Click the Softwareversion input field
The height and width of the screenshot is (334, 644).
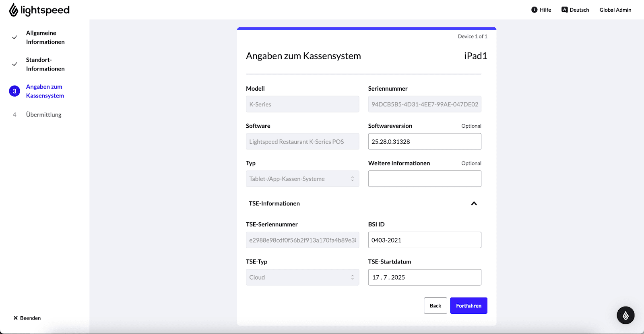(x=424, y=141)
